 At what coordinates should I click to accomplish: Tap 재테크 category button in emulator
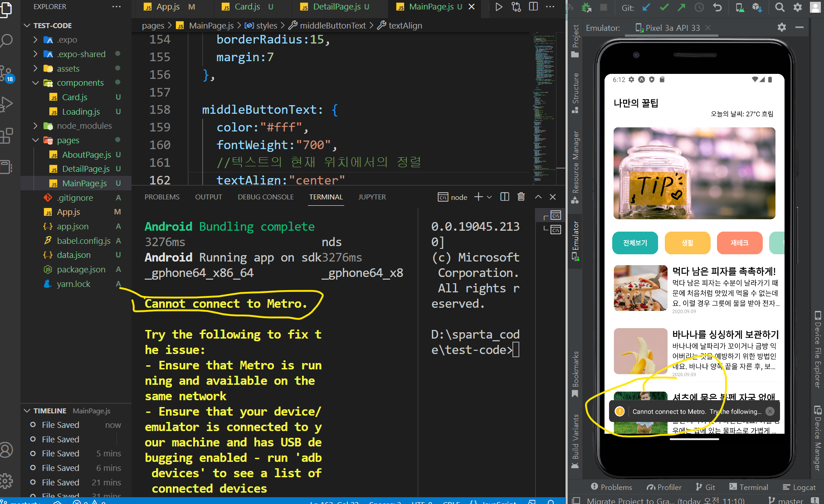(x=740, y=243)
